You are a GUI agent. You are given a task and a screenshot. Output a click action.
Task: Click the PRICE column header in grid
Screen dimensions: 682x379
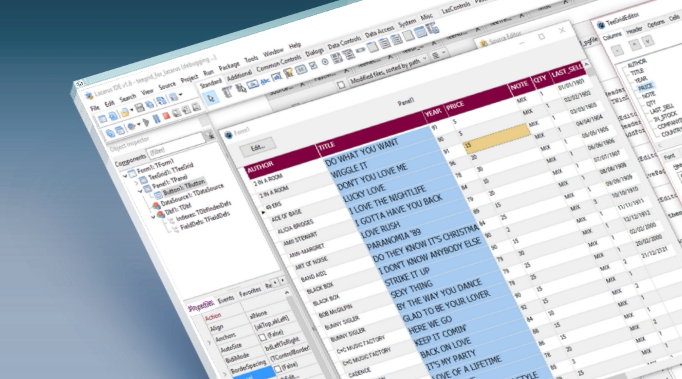click(x=455, y=105)
